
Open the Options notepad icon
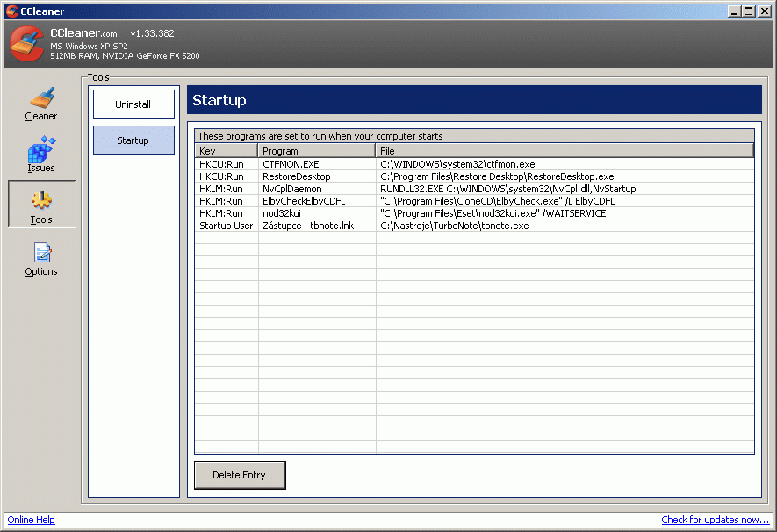click(x=42, y=252)
